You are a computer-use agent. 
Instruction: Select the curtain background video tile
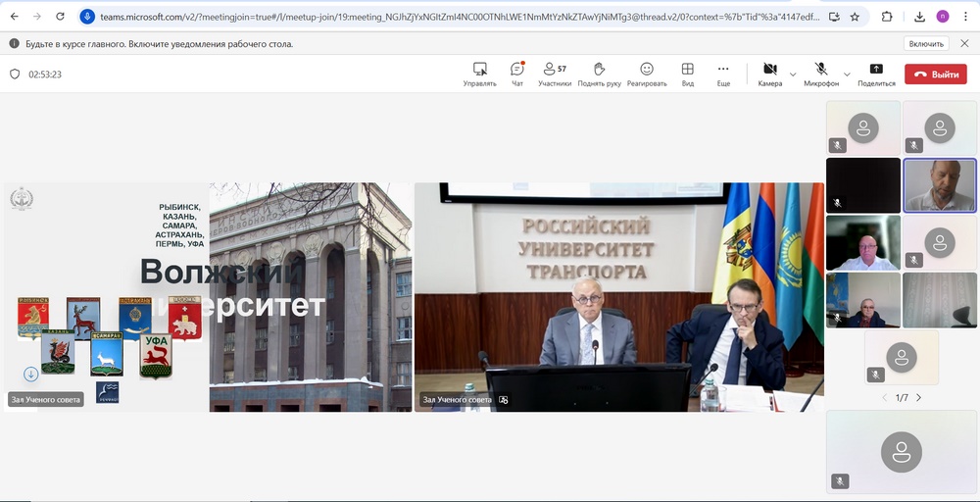click(x=940, y=300)
